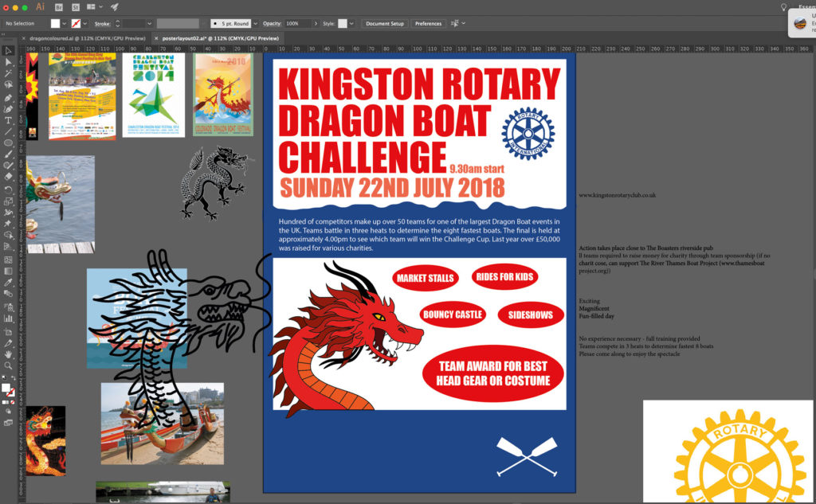This screenshot has height=504, width=816.
Task: Select the Magic Wand tool
Action: coord(8,73)
